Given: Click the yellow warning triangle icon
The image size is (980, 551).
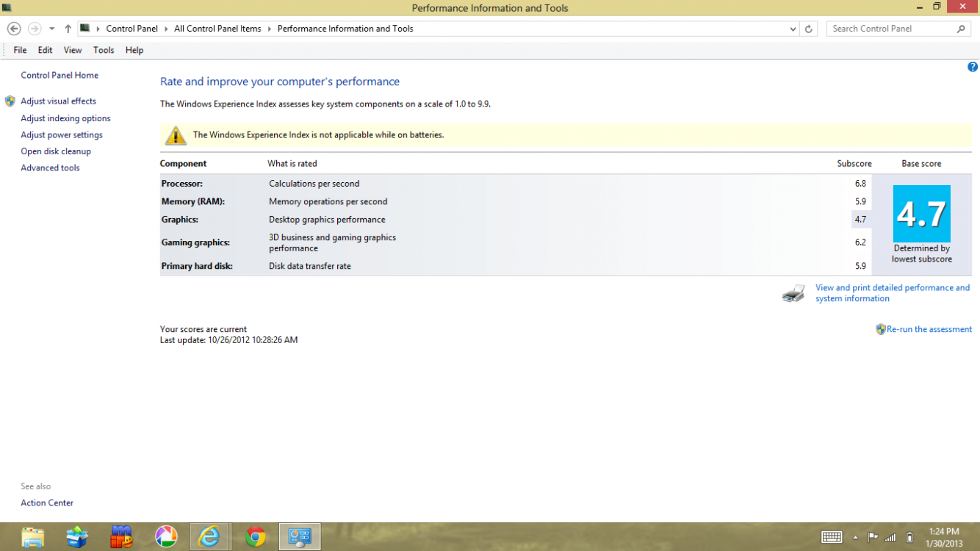Looking at the screenshot, I should tap(176, 135).
